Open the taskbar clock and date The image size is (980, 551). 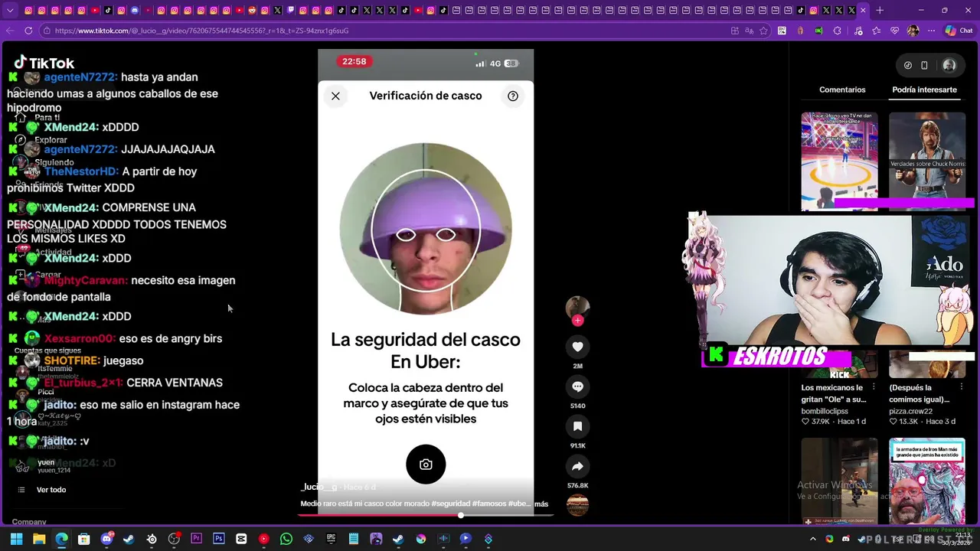click(957, 539)
